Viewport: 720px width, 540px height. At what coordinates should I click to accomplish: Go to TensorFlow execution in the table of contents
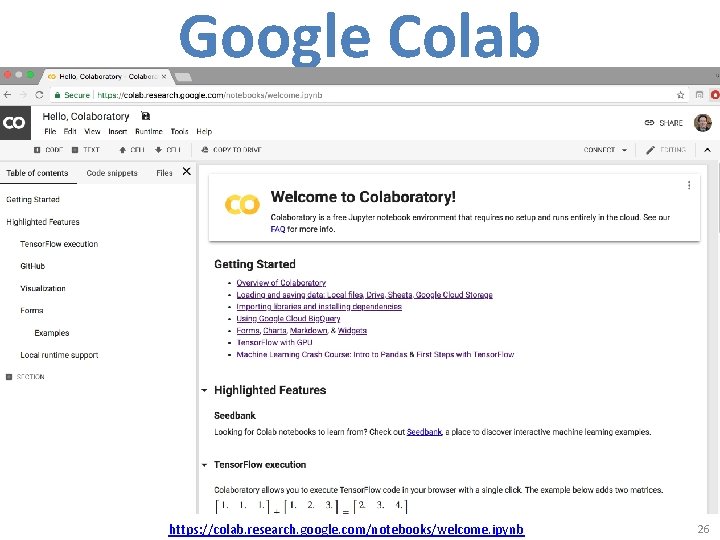click(x=59, y=244)
